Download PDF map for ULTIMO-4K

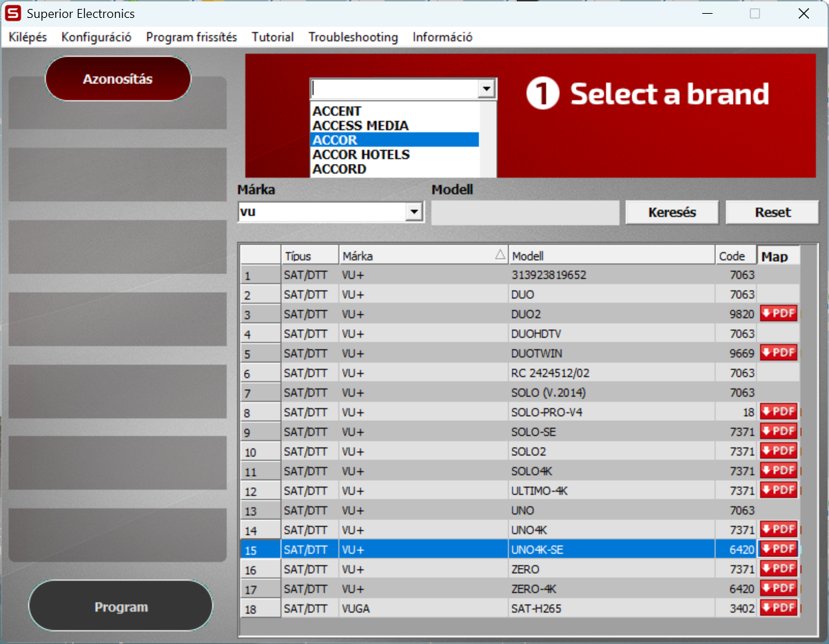click(x=779, y=490)
